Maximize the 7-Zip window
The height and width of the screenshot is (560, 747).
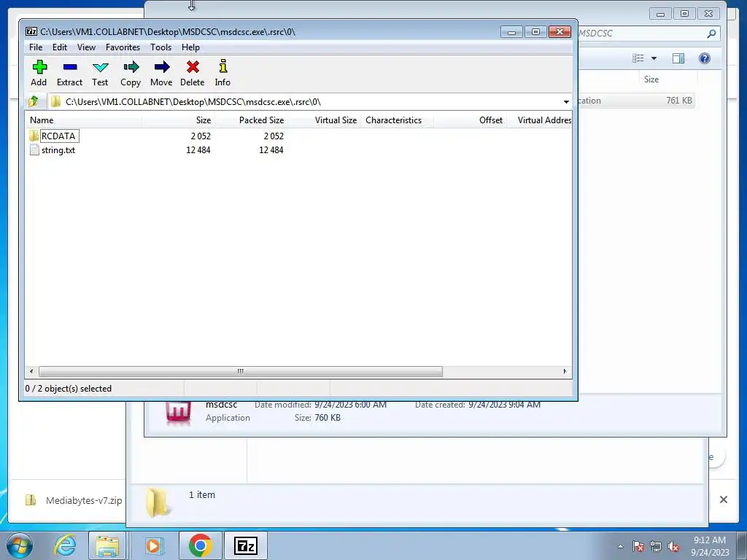point(535,32)
